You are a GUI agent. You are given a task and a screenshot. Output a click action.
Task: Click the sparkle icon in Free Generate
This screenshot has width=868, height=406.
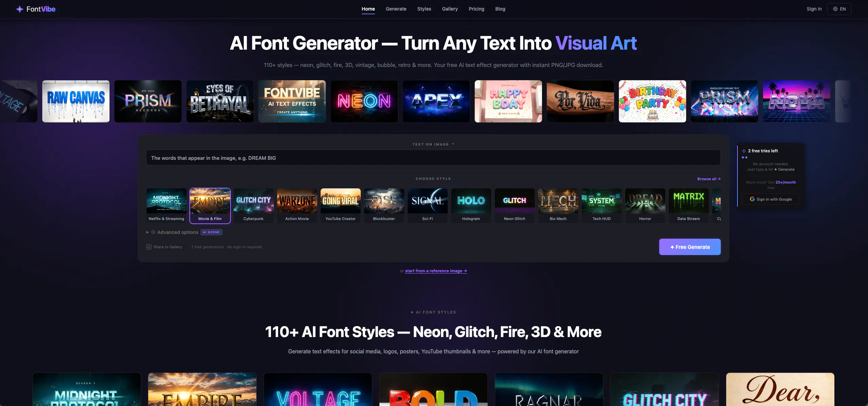coord(672,247)
